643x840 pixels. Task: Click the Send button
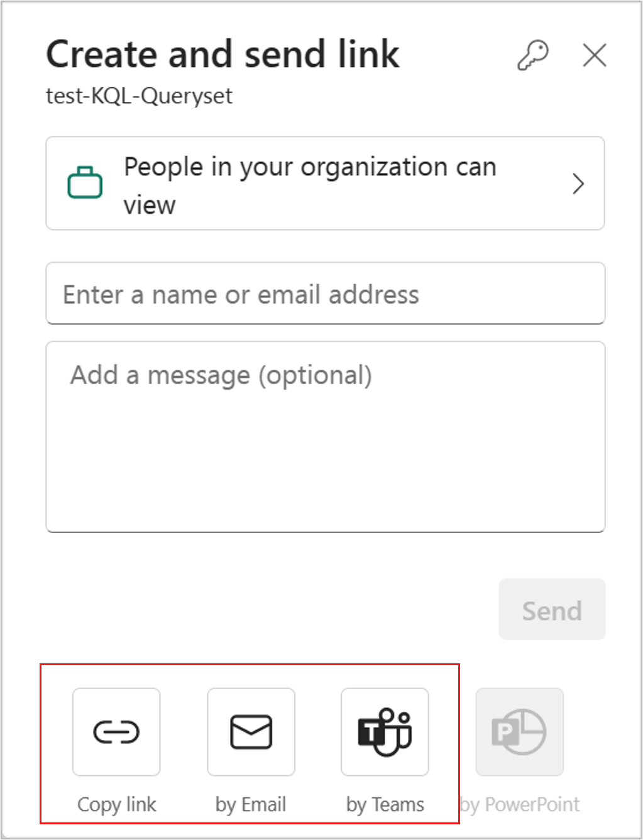551,609
